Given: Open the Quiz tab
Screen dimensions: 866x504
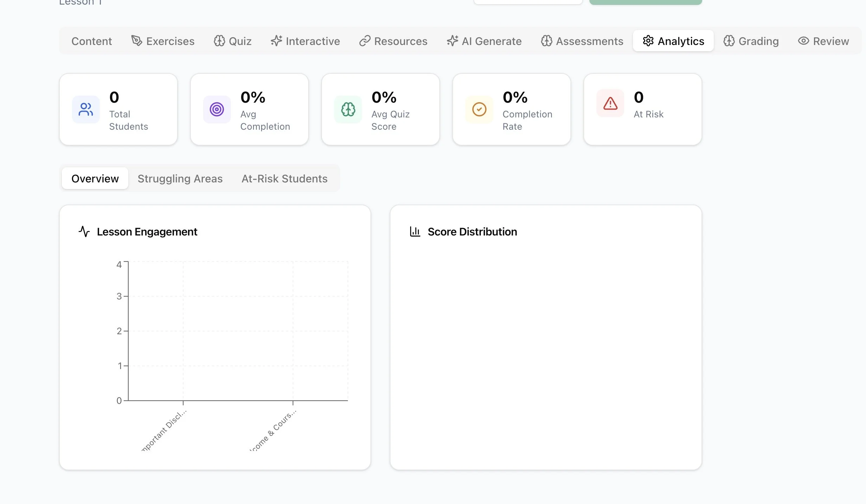Looking at the screenshot, I should click(233, 41).
